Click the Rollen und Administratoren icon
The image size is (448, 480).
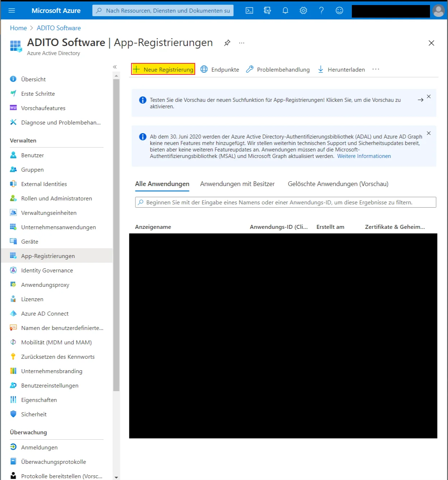[x=13, y=198]
